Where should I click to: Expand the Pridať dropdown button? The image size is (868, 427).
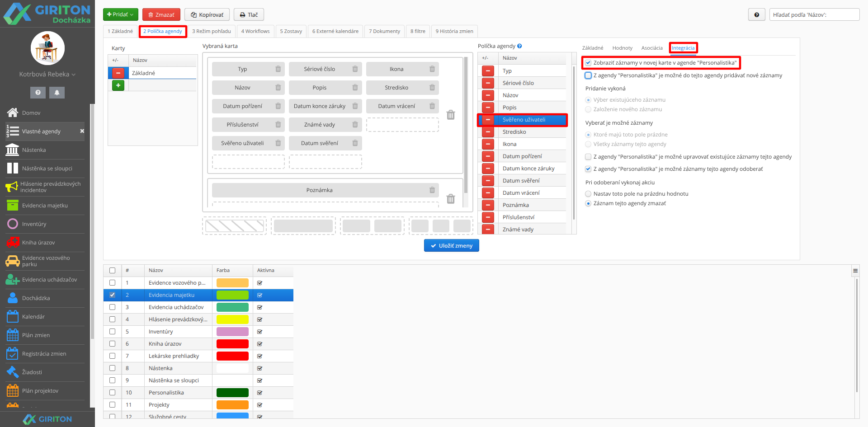[x=121, y=14]
